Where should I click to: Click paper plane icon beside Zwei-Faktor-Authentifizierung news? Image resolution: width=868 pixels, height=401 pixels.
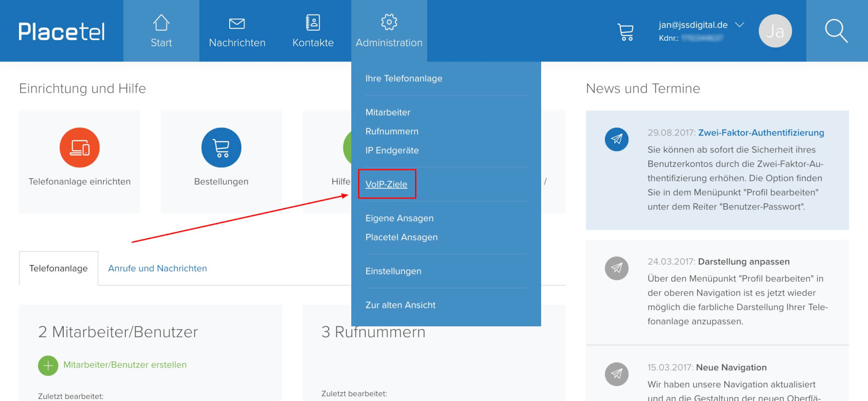pyautogui.click(x=617, y=139)
